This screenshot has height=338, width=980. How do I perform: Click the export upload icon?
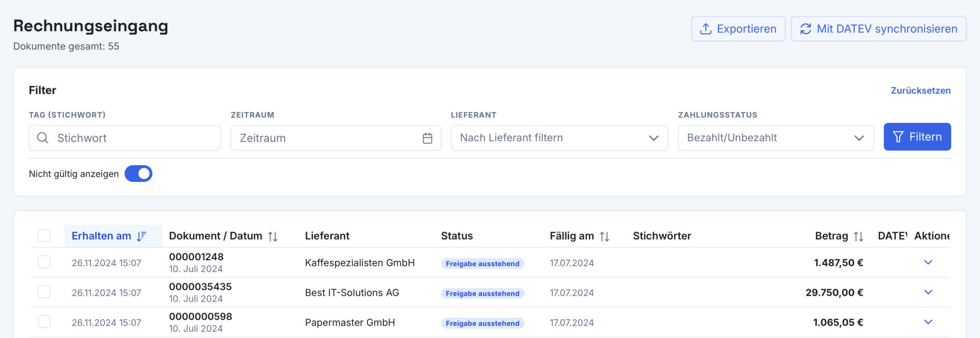pyautogui.click(x=706, y=29)
